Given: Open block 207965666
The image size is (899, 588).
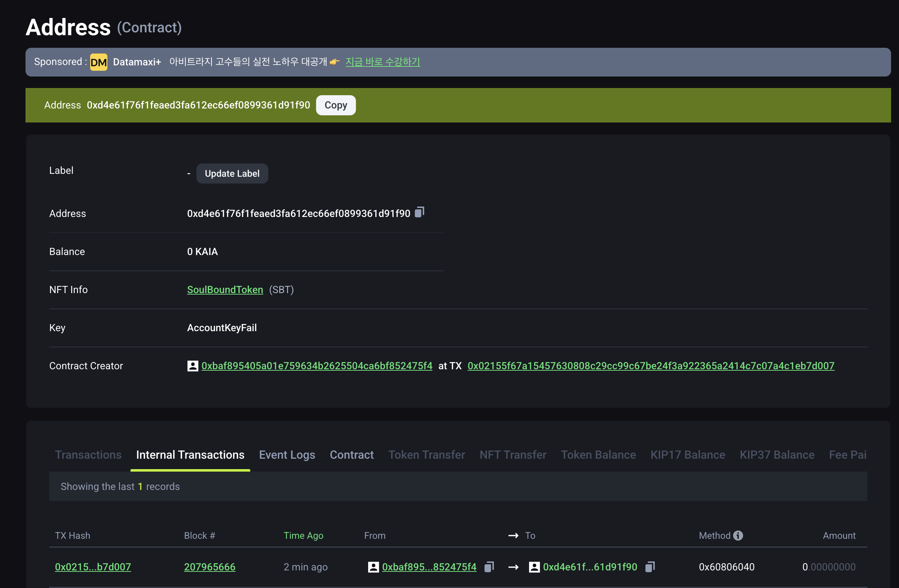Looking at the screenshot, I should (209, 567).
